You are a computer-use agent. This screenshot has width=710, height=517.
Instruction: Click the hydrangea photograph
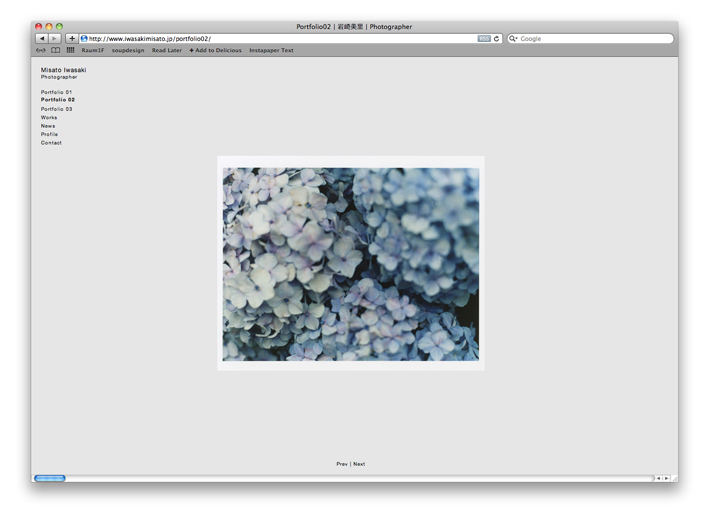coord(350,264)
